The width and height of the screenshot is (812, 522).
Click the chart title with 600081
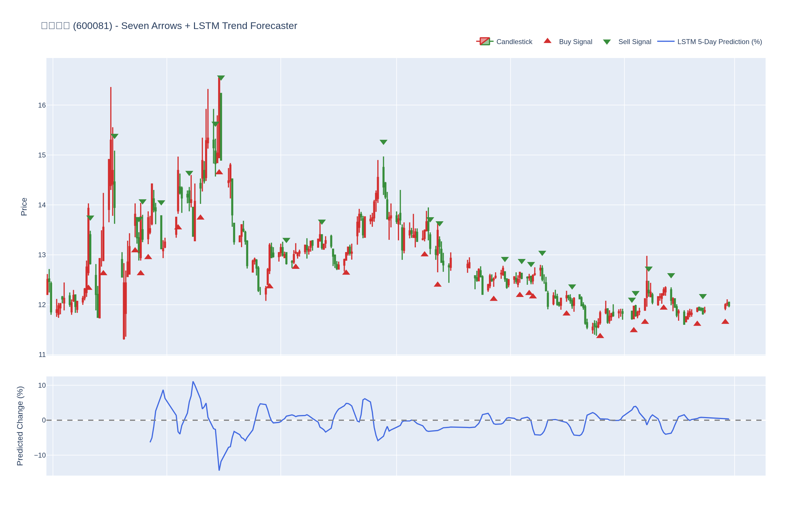[x=169, y=26]
